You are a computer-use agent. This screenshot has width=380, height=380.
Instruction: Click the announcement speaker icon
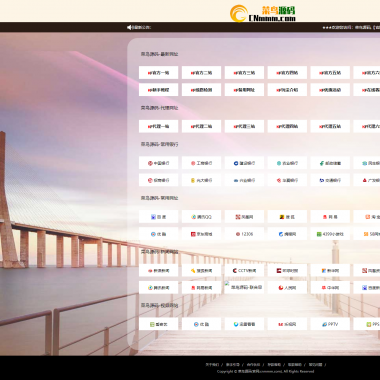pyautogui.click(x=129, y=27)
